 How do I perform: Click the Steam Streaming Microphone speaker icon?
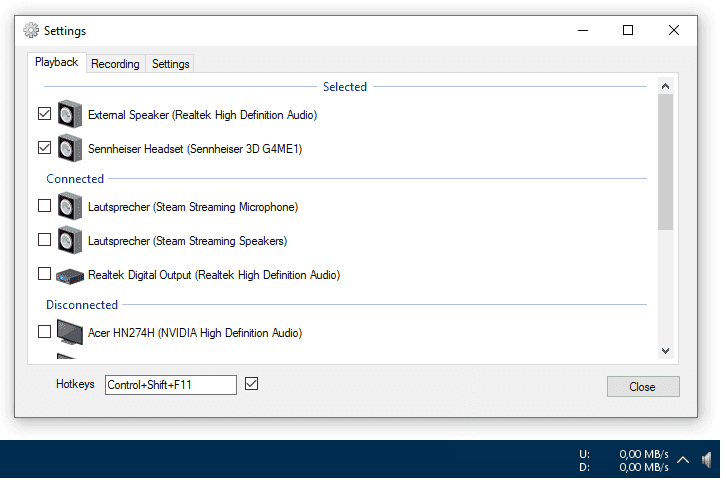pyautogui.click(x=69, y=207)
